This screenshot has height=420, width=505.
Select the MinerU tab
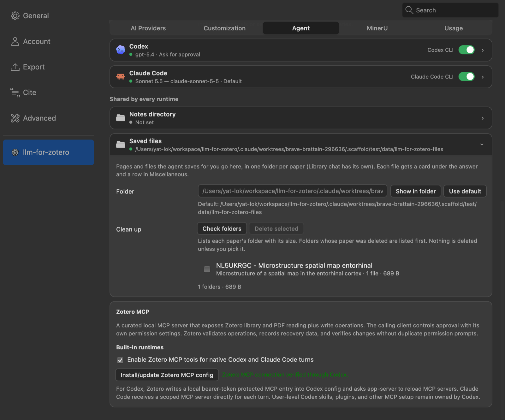377,28
